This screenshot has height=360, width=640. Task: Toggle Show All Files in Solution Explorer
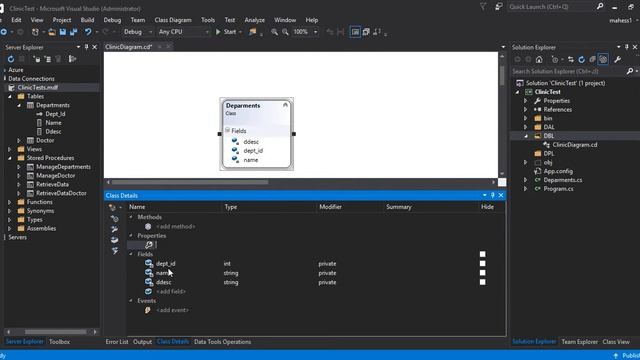point(603,60)
